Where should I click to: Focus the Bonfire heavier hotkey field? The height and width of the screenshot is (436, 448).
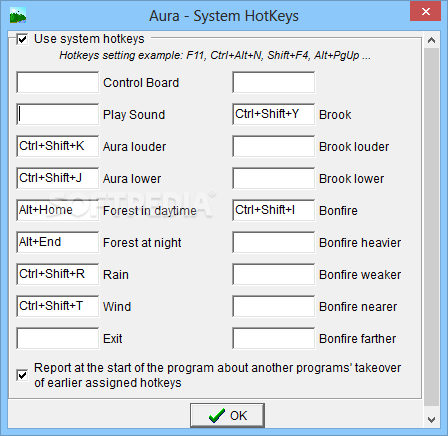tap(274, 242)
